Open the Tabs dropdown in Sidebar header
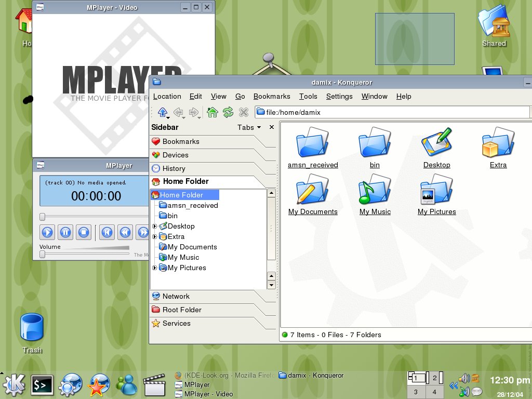Screen dimensions: 532x399 (x=249, y=127)
